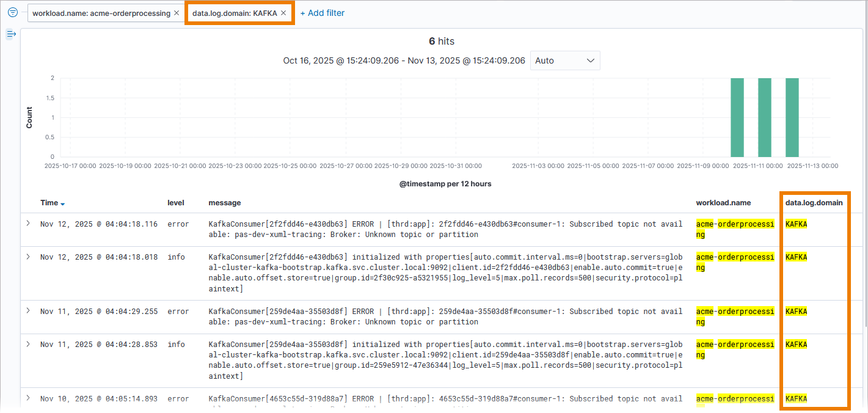Expand the Nov 12 04:04:18.018 log row
This screenshot has width=868, height=413.
click(28, 257)
